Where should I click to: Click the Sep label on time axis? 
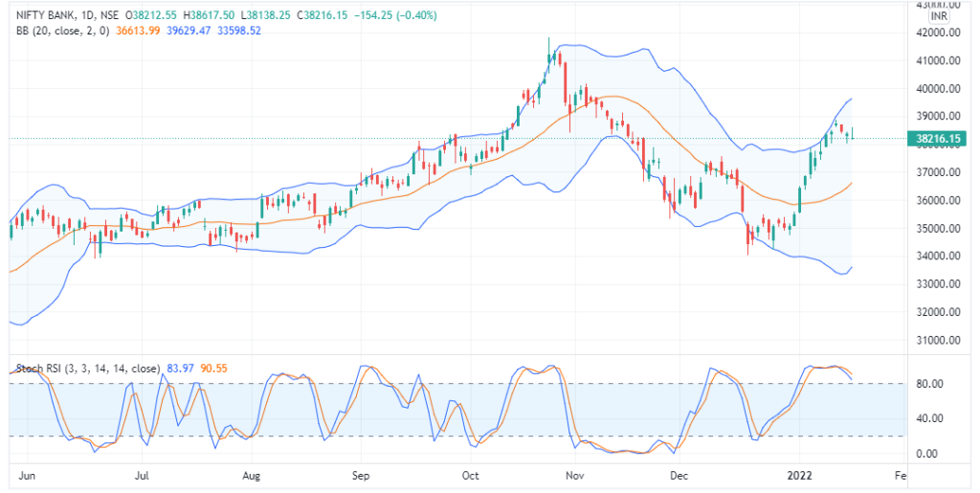(361, 476)
